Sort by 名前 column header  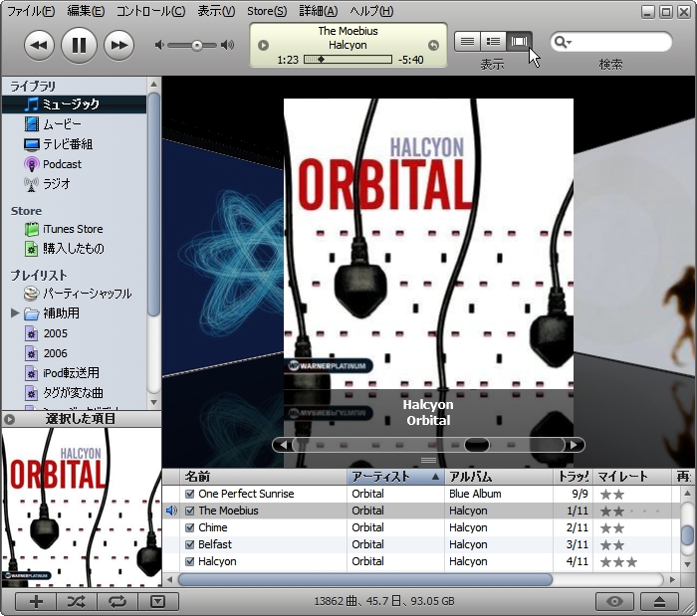pos(263,477)
